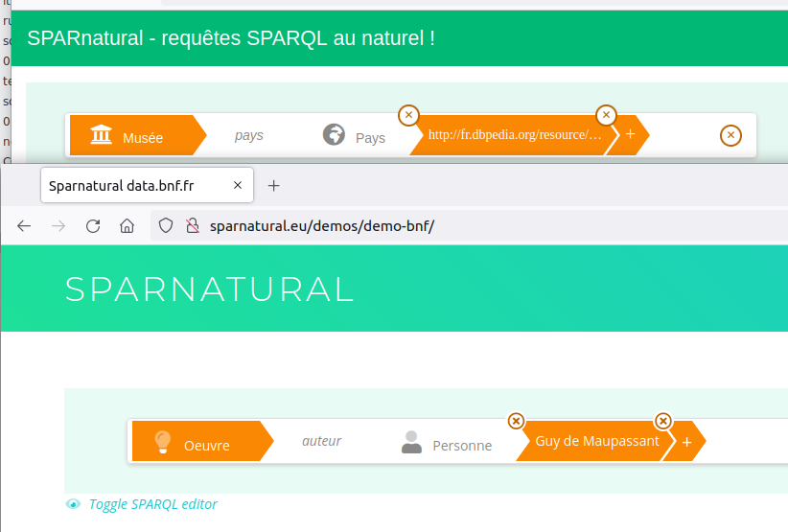Open the browser home page

127,226
